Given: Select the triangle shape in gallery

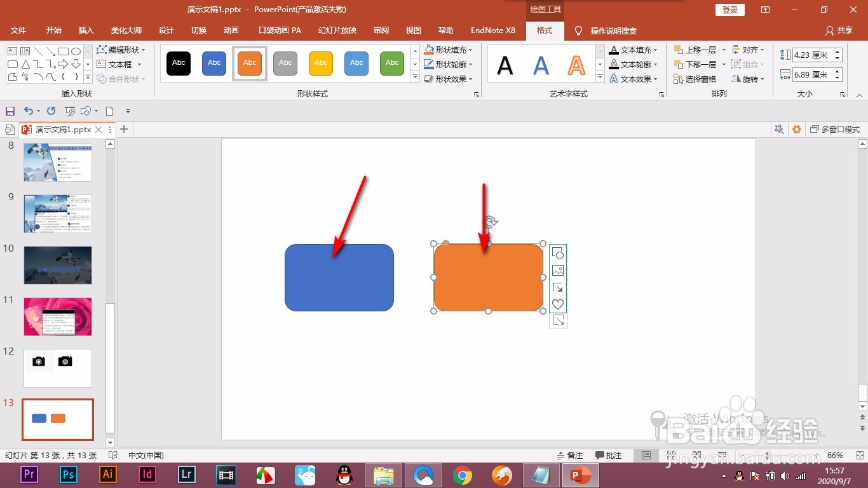Looking at the screenshot, I should click(25, 64).
